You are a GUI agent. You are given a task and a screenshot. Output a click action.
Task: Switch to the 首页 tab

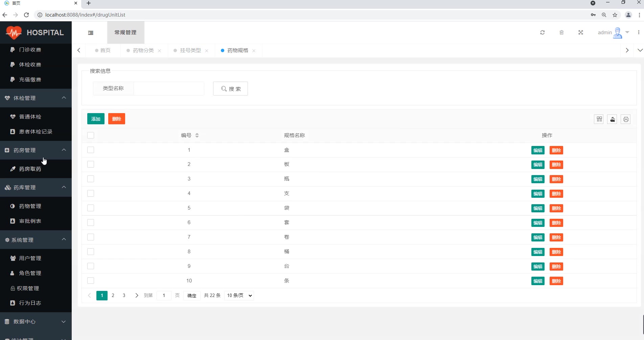[103, 50]
